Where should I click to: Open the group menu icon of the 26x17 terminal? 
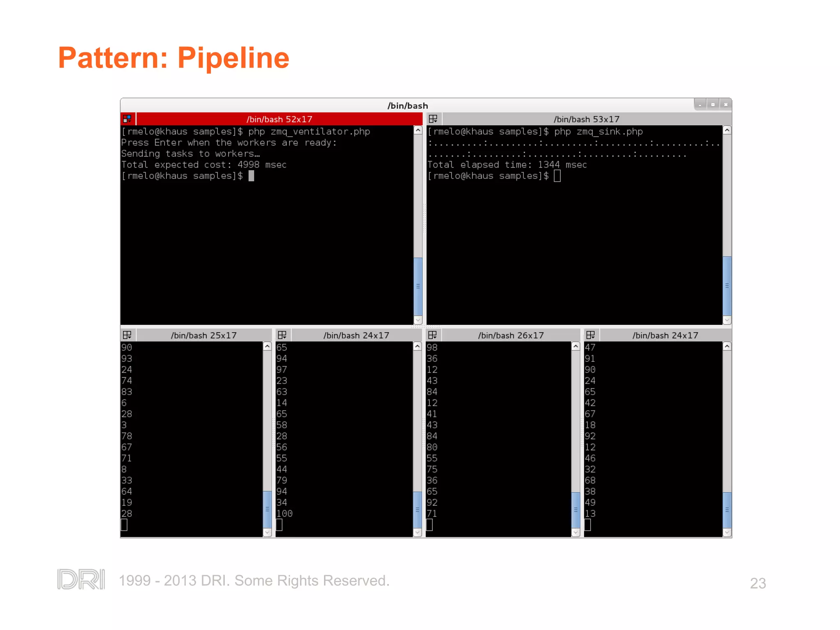pyautogui.click(x=432, y=335)
